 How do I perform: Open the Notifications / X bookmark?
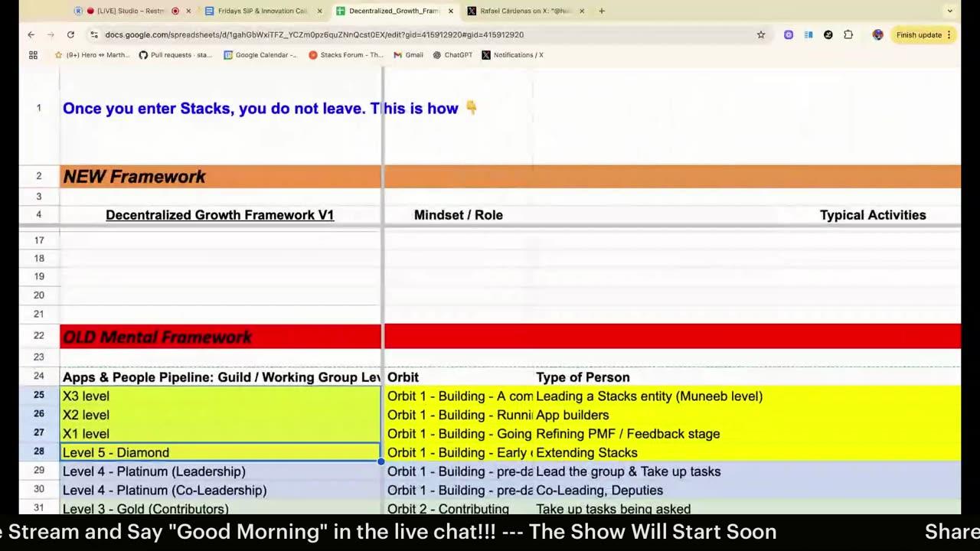[512, 55]
